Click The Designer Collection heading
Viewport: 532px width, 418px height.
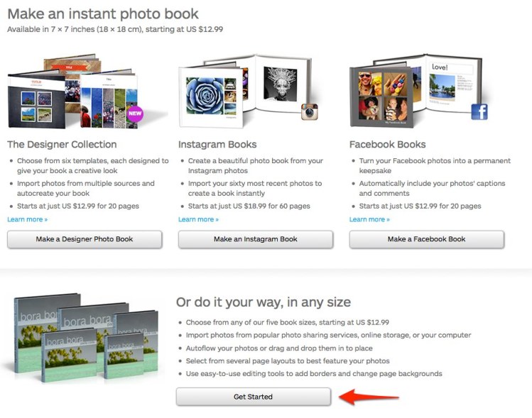(x=62, y=144)
